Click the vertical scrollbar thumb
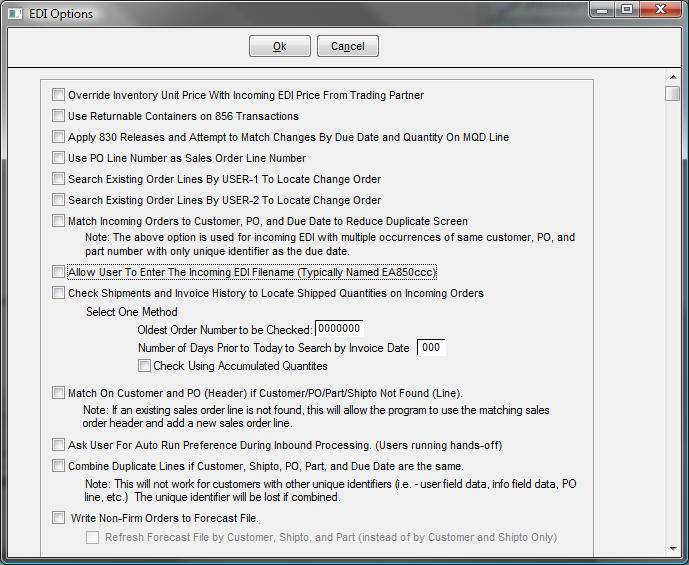The height and width of the screenshot is (565, 689). point(672,94)
